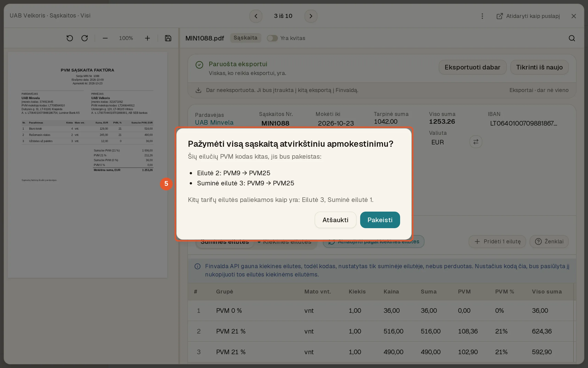Open seller link UAB Minvela
588x368 pixels.
(214, 122)
